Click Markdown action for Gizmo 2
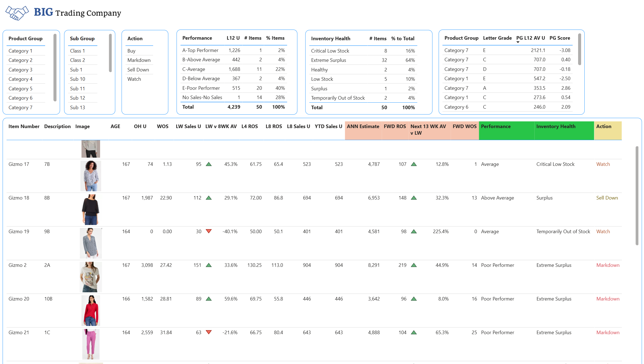This screenshot has width=644, height=364. click(608, 265)
